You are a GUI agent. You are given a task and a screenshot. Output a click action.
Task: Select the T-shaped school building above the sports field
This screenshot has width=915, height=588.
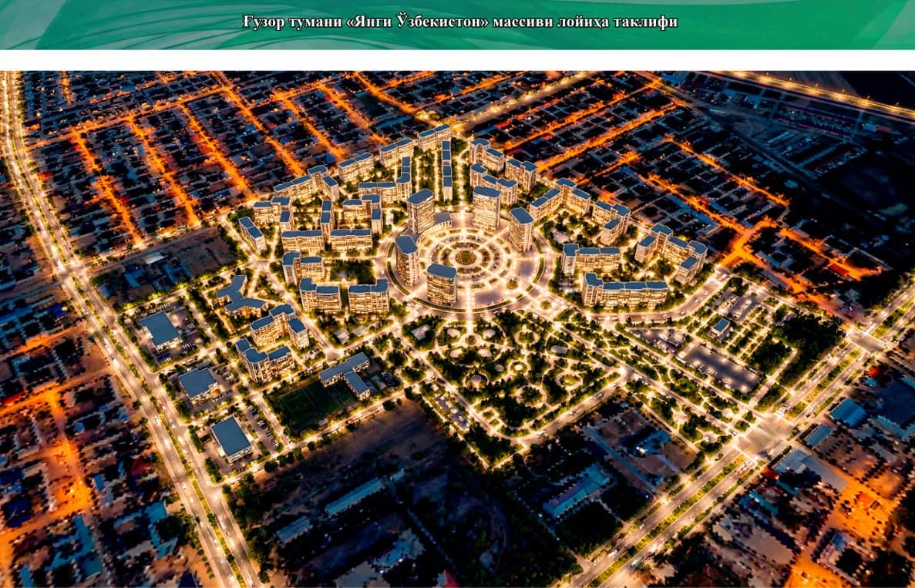click(x=345, y=374)
